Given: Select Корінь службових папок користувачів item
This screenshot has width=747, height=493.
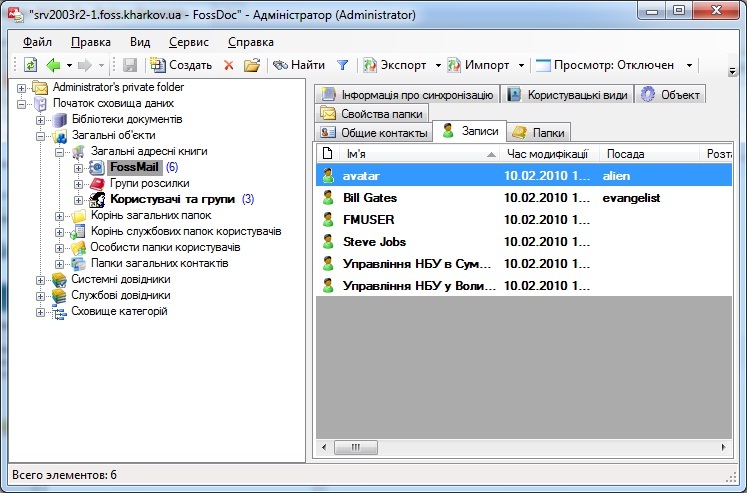Looking at the screenshot, I should (x=186, y=231).
